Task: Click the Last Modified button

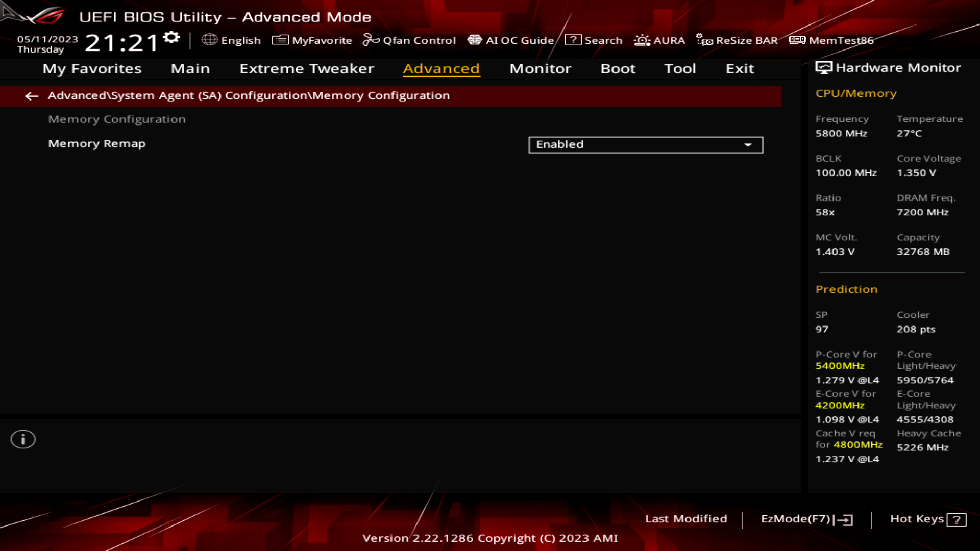Action: pos(686,519)
